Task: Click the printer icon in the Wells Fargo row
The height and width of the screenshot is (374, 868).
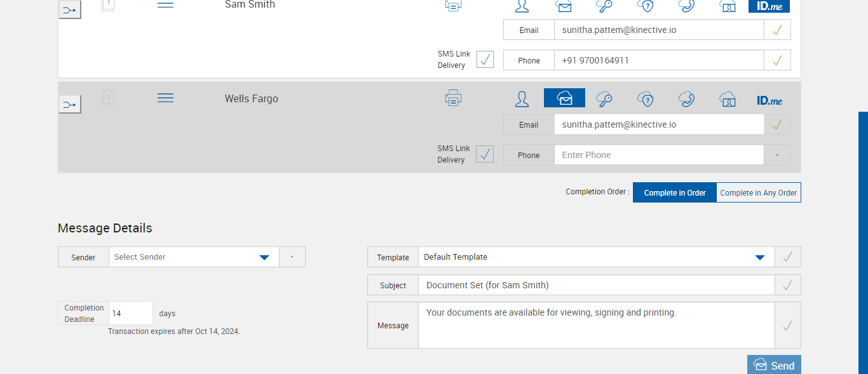Action: point(453,98)
